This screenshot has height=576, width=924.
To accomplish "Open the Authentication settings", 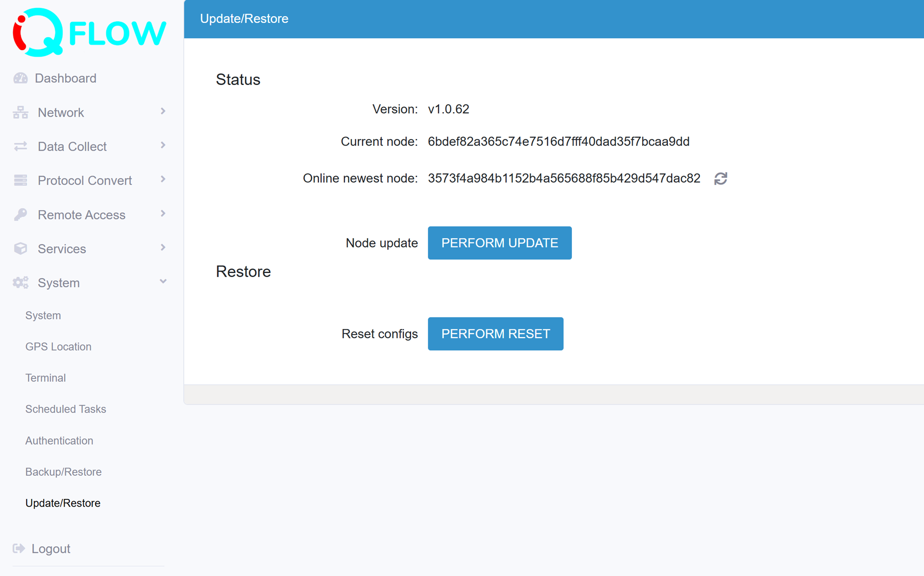I will (59, 440).
